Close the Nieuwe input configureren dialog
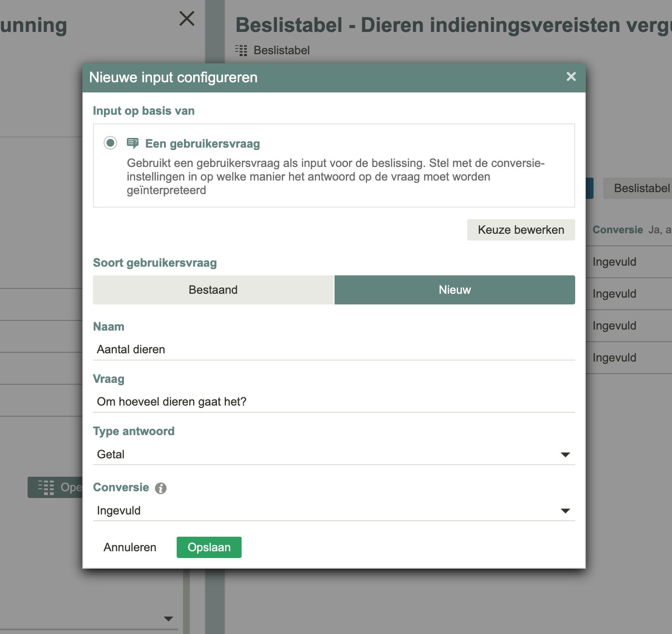This screenshot has width=672, height=634. pos(571,77)
